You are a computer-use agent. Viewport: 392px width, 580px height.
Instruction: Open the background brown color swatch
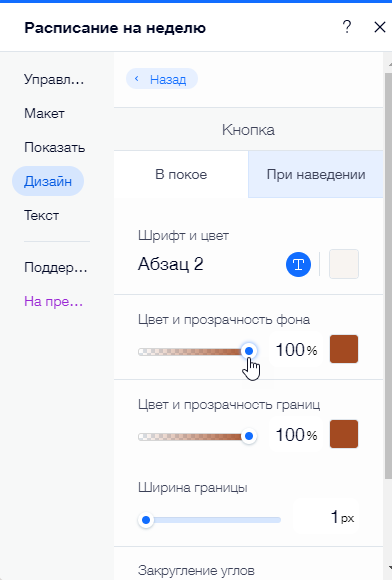point(344,349)
